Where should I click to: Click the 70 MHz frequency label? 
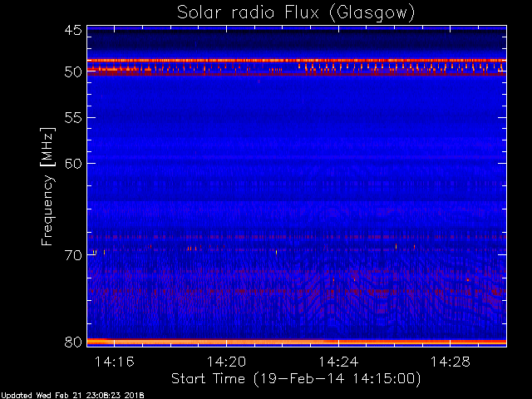[x=73, y=255]
